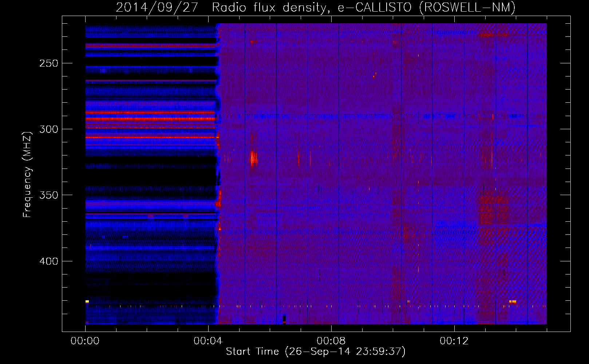Image resolution: width=589 pixels, height=364 pixels.
Task: Click the 400 frequency tick label
Action: point(49,261)
